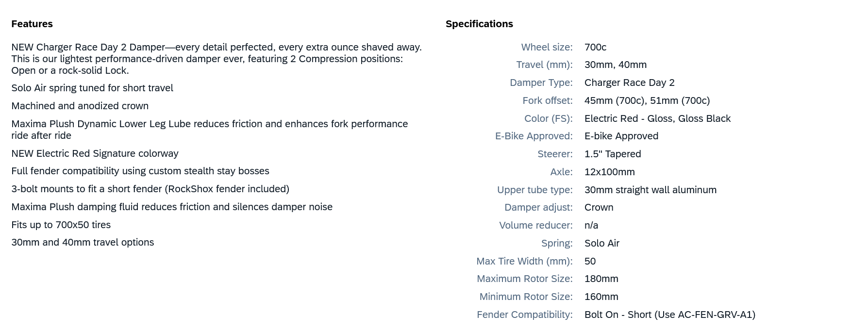Select the Fork offset value 45mm, 51mm
The image size is (868, 332).
pyautogui.click(x=647, y=100)
